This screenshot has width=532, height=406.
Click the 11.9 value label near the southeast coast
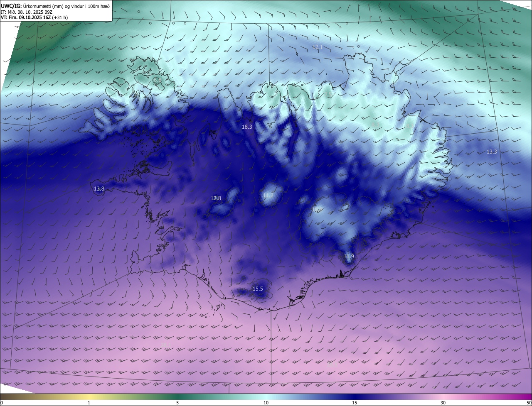click(x=349, y=257)
